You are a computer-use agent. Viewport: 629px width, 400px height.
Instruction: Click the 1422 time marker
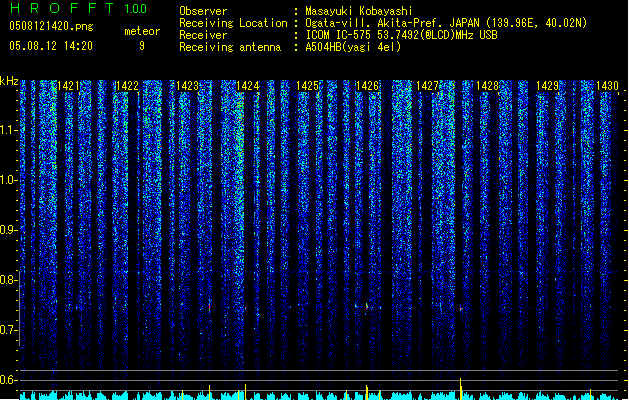127,86
